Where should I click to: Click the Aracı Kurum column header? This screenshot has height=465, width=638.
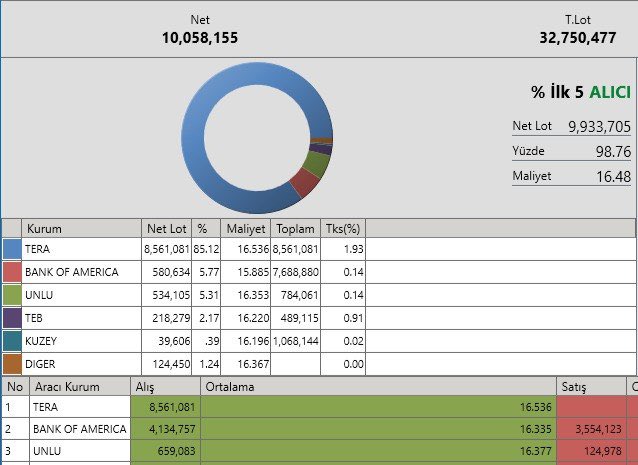[x=80, y=386]
